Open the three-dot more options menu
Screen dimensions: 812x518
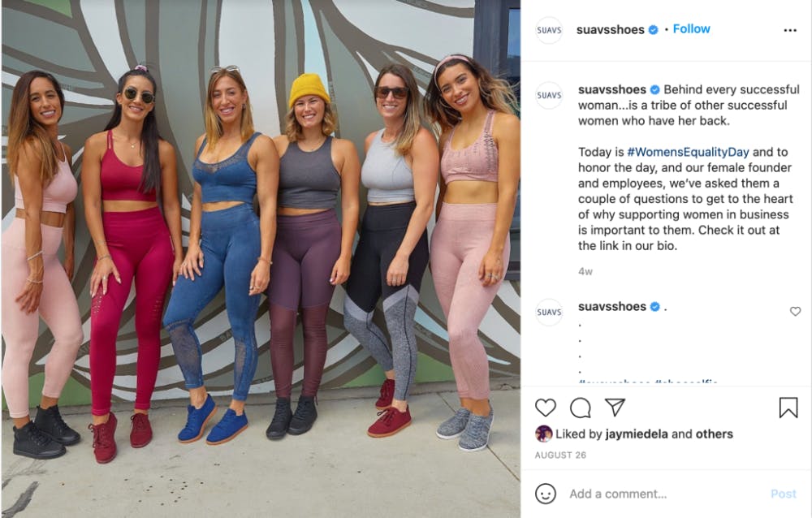790,30
